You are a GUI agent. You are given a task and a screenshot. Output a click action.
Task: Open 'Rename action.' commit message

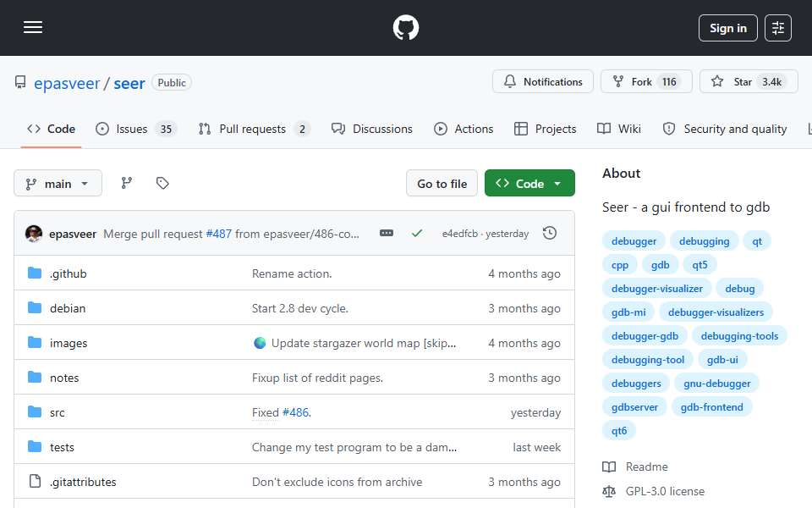[292, 273]
